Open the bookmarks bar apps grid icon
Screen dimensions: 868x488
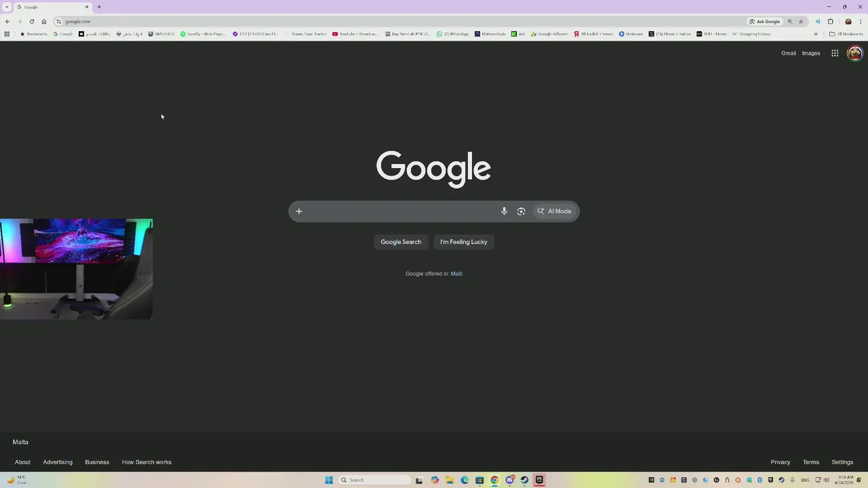[x=7, y=34]
